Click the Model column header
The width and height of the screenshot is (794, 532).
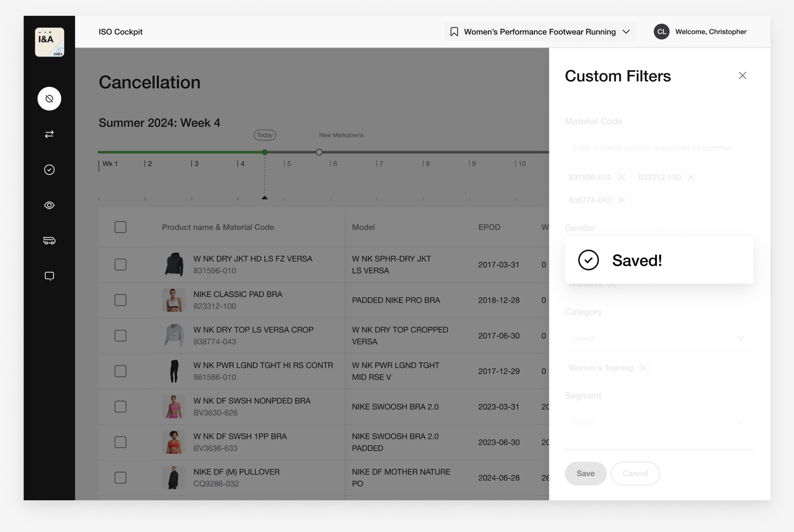click(363, 227)
